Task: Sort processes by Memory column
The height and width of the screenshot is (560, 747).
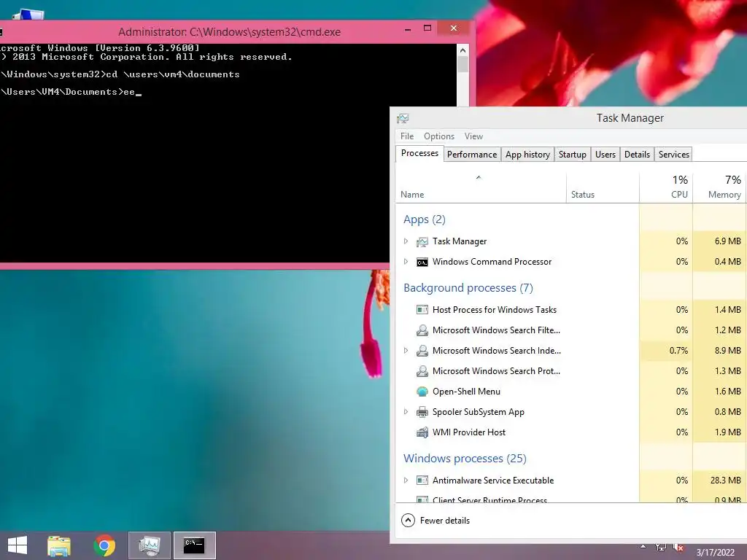Action: click(720, 187)
